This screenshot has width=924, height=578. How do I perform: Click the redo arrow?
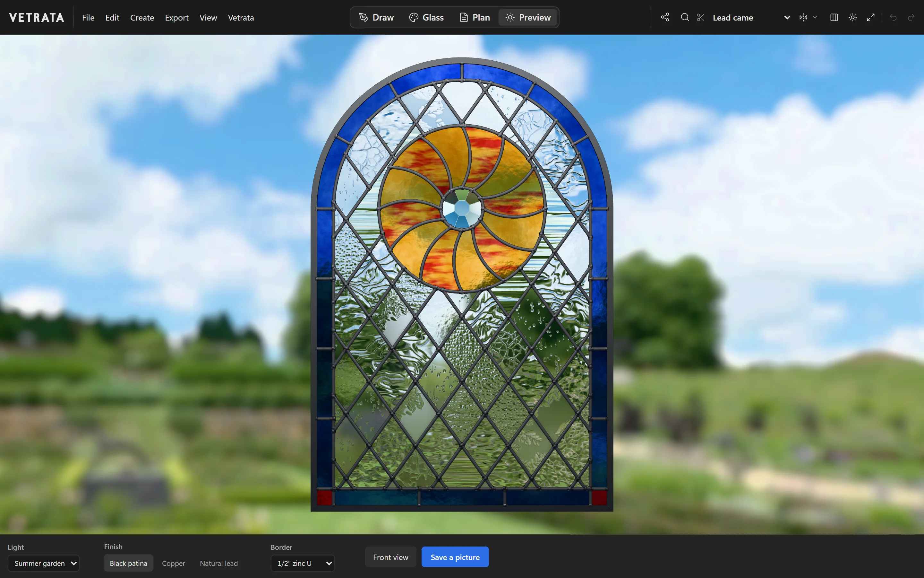pos(911,18)
